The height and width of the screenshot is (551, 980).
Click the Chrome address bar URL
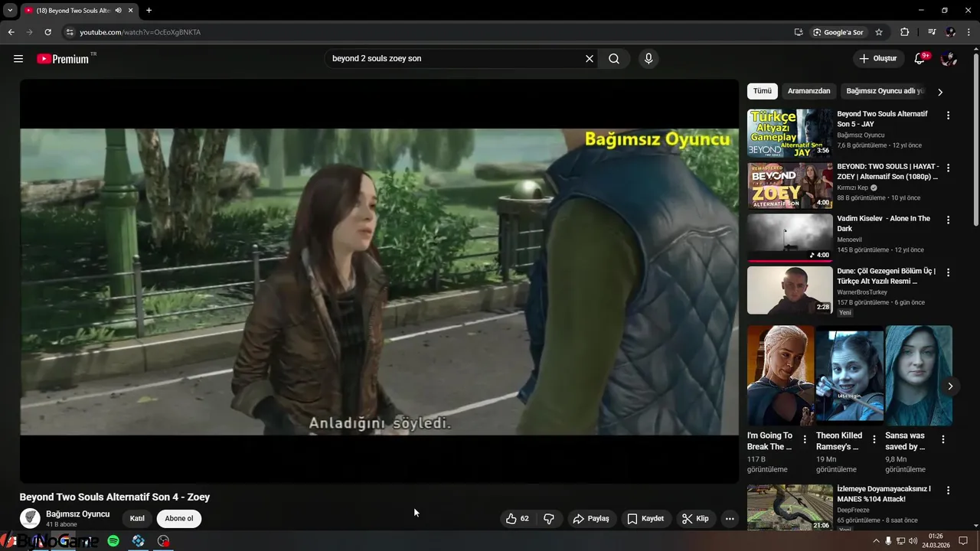(140, 32)
